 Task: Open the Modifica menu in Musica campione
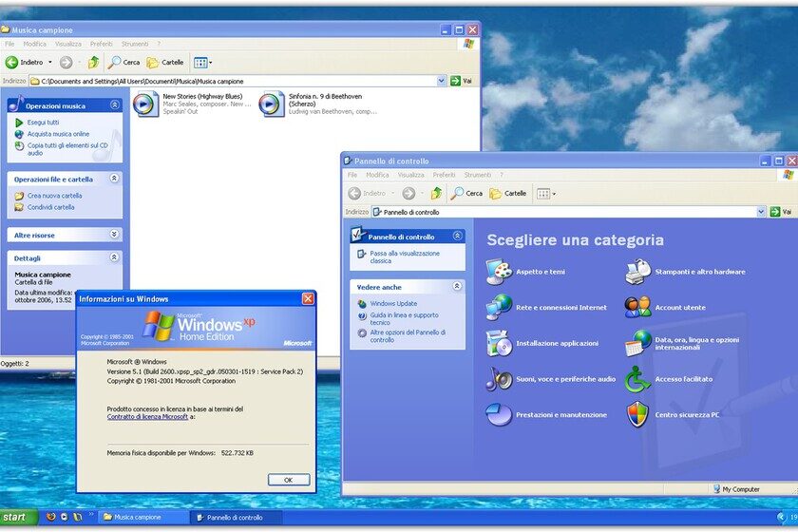coord(34,44)
